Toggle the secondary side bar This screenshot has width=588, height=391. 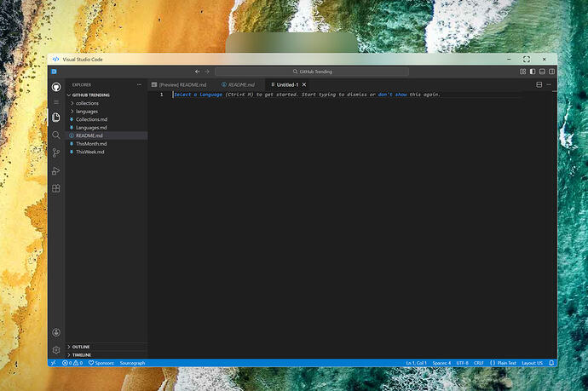[552, 72]
